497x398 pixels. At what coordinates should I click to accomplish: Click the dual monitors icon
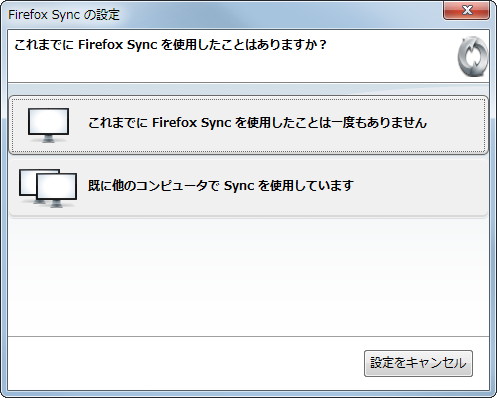click(x=48, y=188)
